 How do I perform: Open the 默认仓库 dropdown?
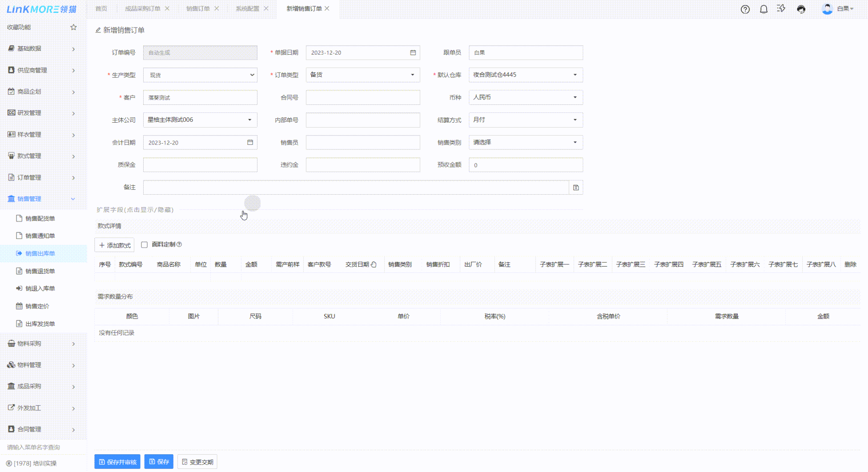[x=526, y=75]
